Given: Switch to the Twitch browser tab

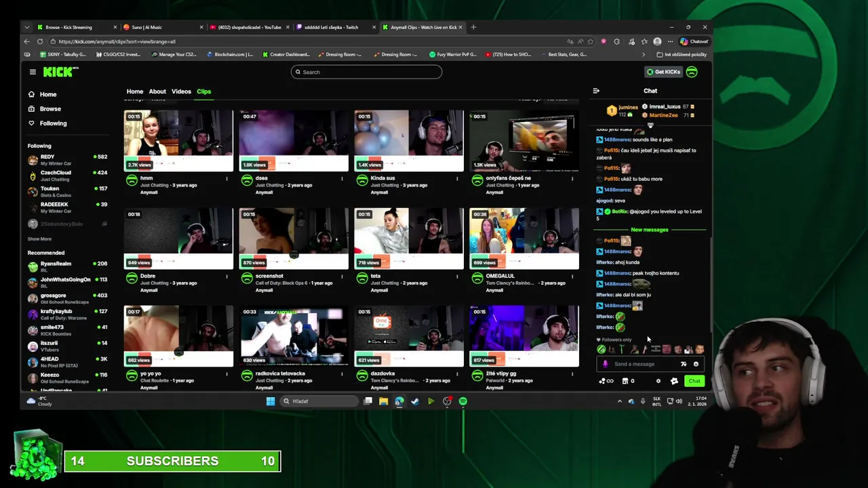Looking at the screenshot, I should point(336,27).
